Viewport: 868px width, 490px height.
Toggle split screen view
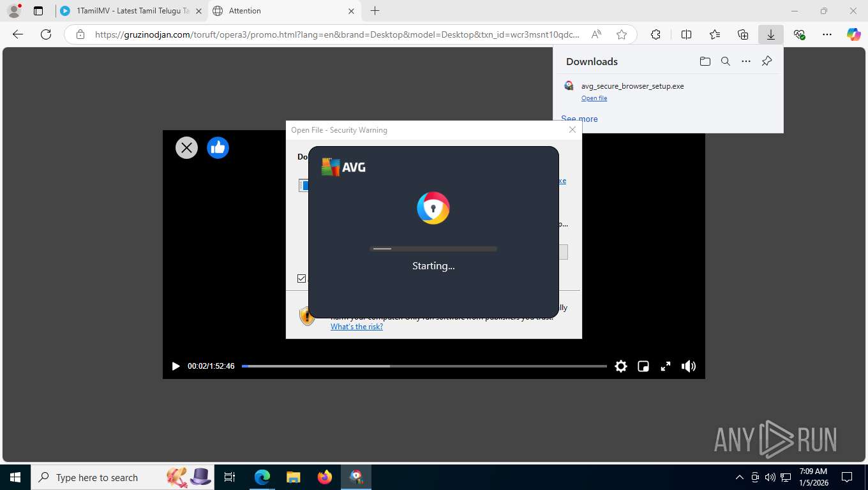pos(687,34)
